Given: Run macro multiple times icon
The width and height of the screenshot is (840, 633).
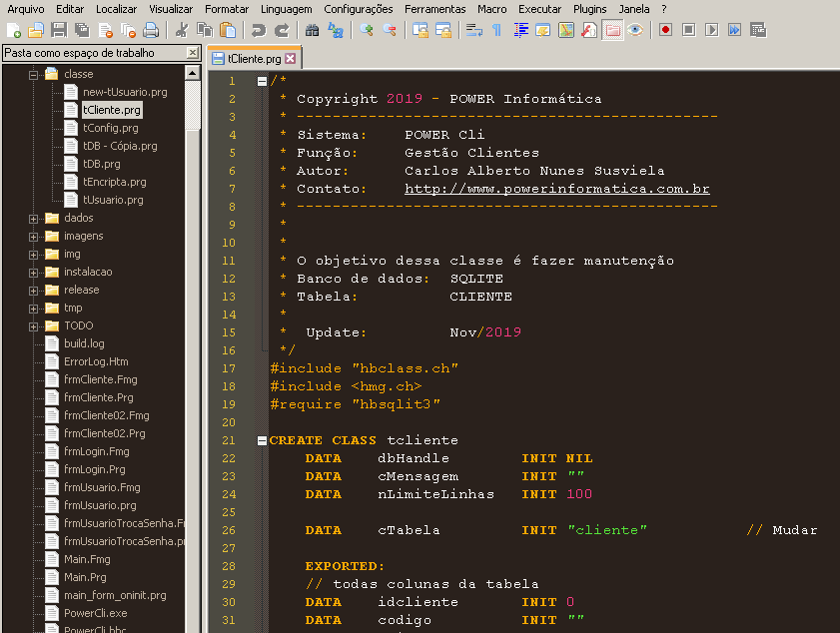Looking at the screenshot, I should [735, 30].
